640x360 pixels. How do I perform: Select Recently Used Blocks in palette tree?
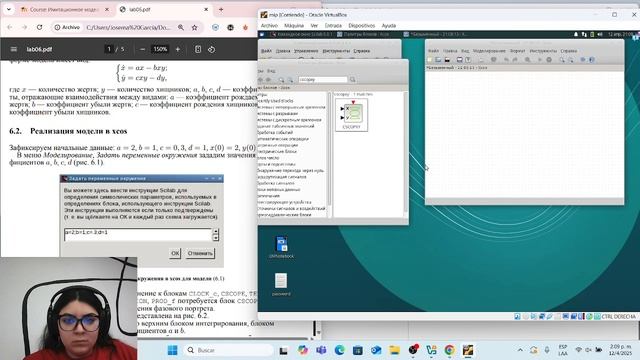(276, 101)
